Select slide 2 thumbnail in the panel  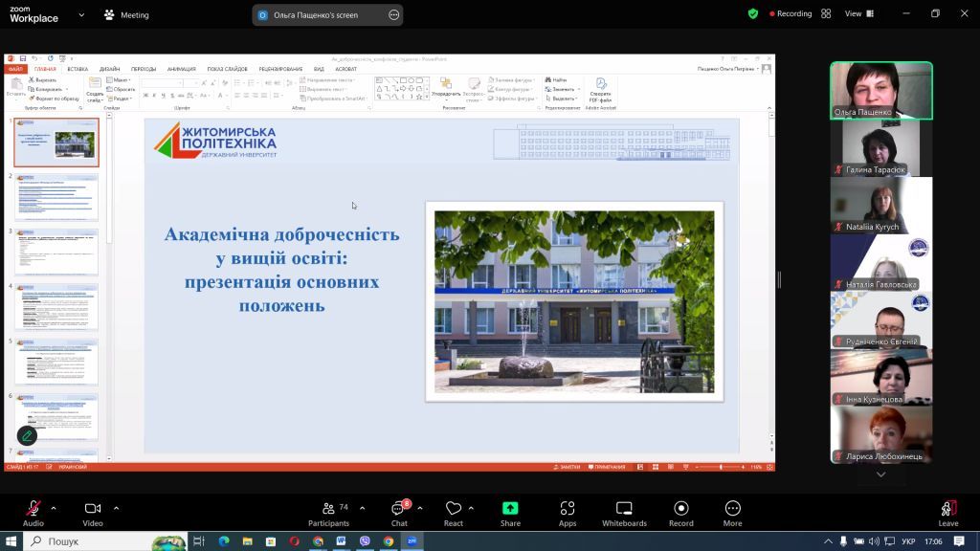56,197
